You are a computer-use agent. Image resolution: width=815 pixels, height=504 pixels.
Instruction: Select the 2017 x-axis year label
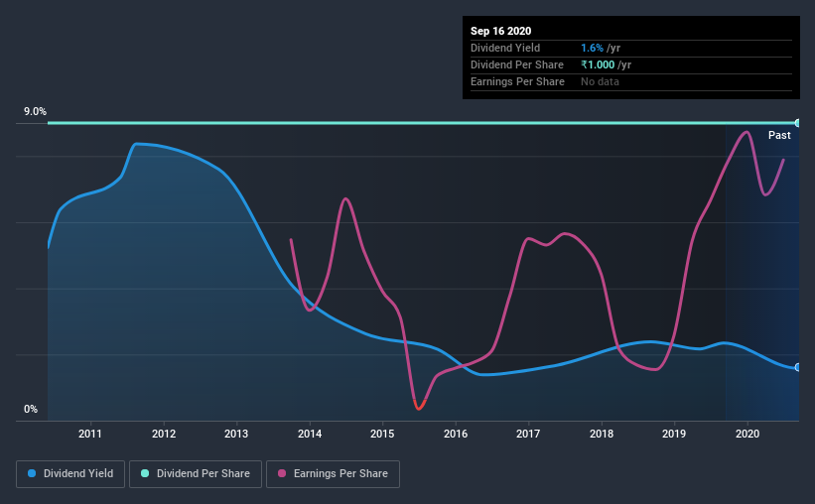pyautogui.click(x=528, y=434)
